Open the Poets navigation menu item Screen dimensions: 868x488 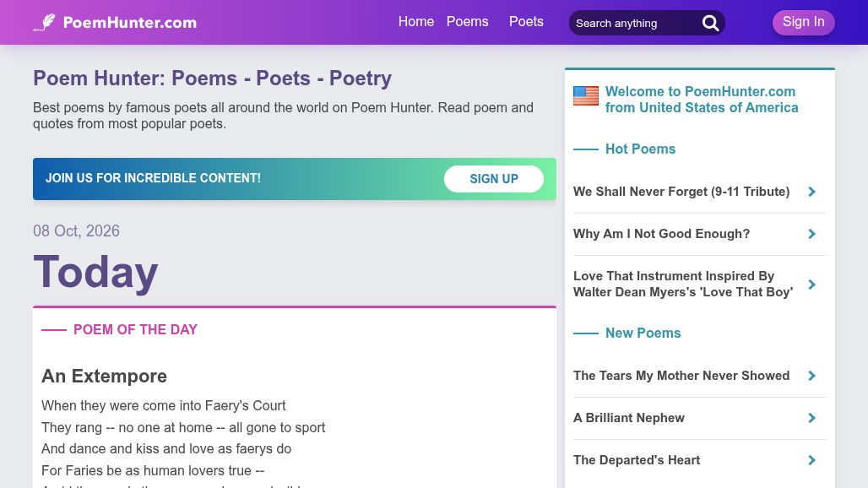click(526, 22)
